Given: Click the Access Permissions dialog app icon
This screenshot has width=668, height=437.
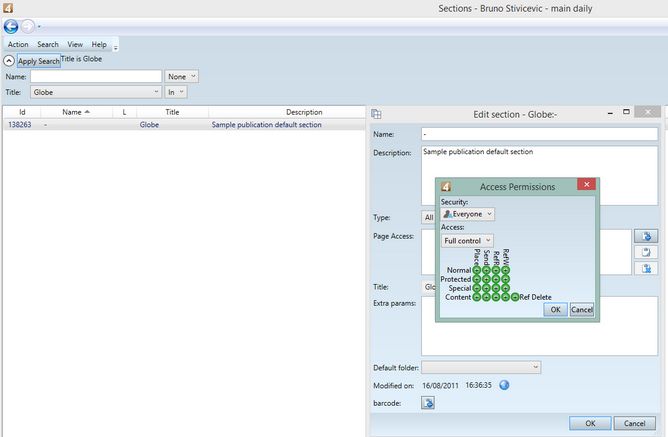Looking at the screenshot, I should (x=446, y=187).
